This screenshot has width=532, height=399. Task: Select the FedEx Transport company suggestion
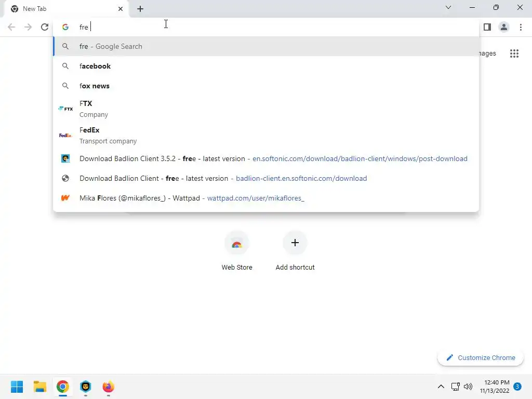click(x=266, y=136)
